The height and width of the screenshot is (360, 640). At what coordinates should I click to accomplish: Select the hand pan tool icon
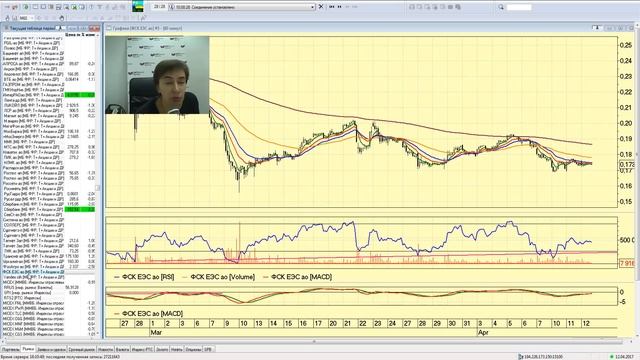pyautogui.click(x=62, y=18)
